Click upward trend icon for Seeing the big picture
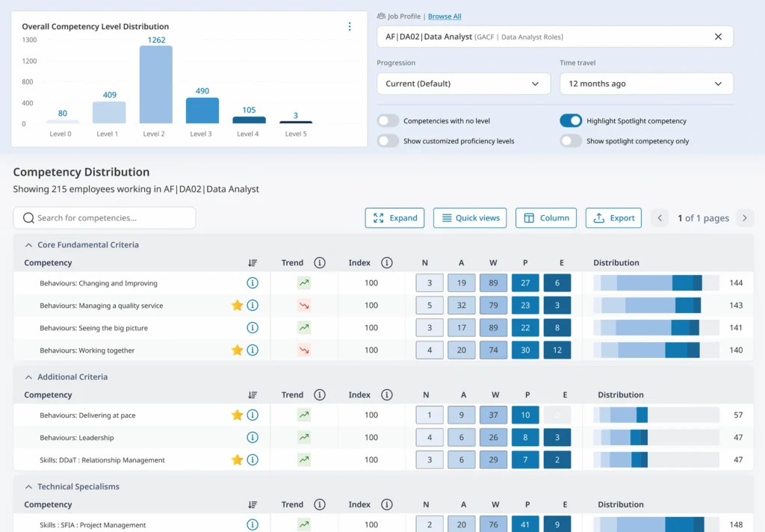 pyautogui.click(x=304, y=328)
